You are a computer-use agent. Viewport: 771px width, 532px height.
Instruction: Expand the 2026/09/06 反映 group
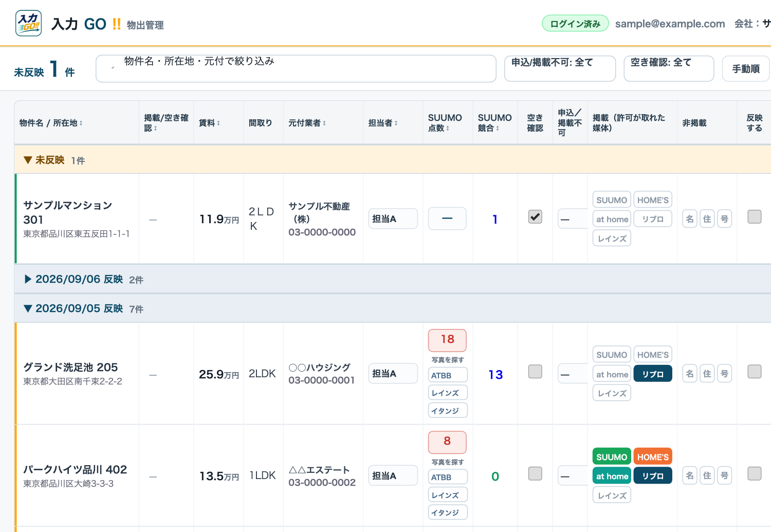[393, 279]
